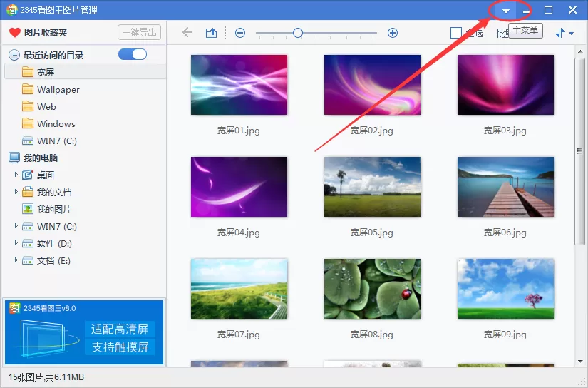Click the vertical scrollbar thumb

pos(579,151)
